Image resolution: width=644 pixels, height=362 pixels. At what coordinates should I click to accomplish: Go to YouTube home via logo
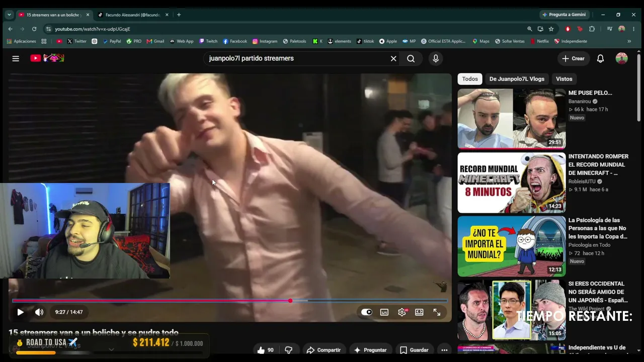47,58
